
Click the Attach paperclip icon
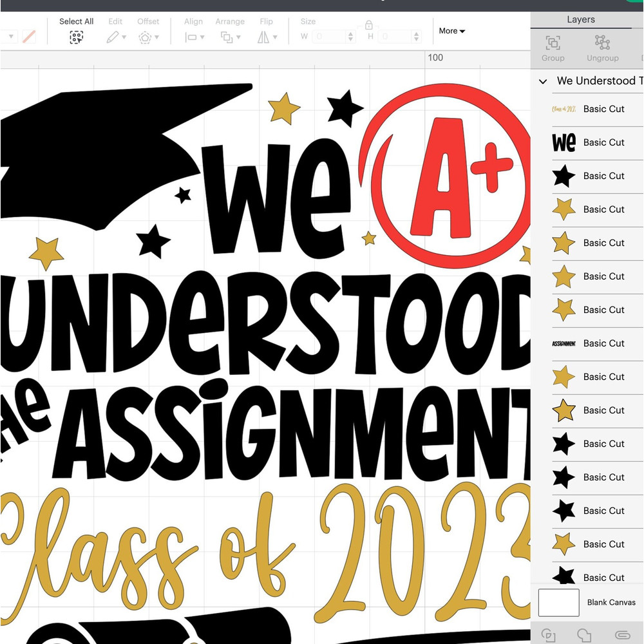[x=622, y=635]
